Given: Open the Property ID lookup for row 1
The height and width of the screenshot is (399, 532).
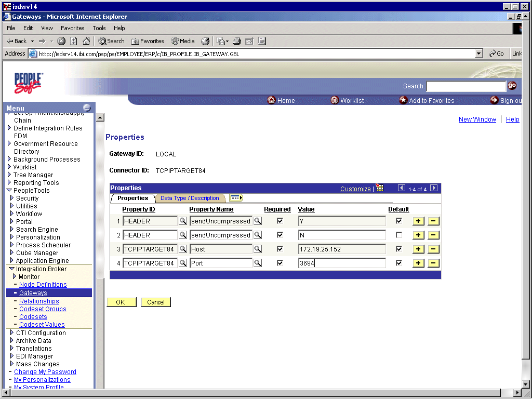Looking at the screenshot, I should pos(182,221).
